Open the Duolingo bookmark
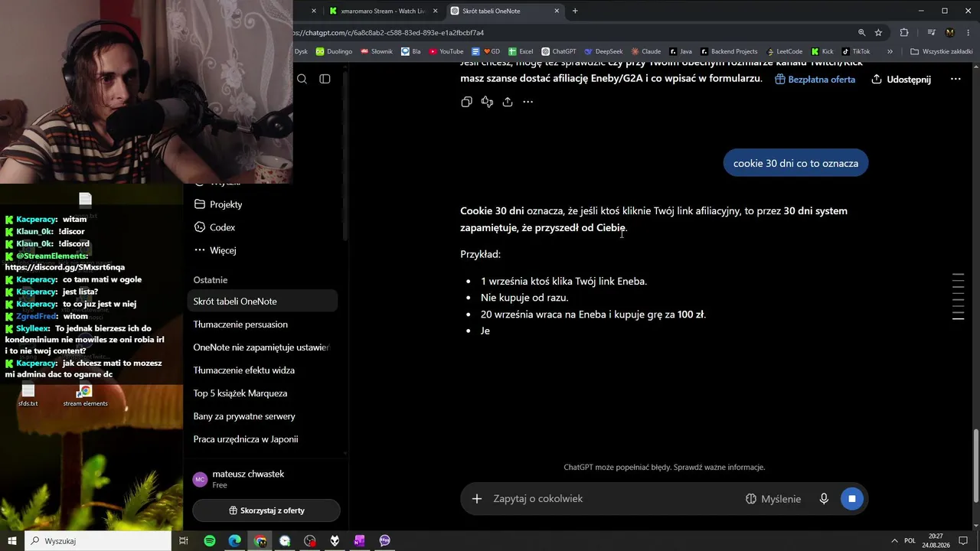Image resolution: width=980 pixels, height=551 pixels. coord(335,52)
